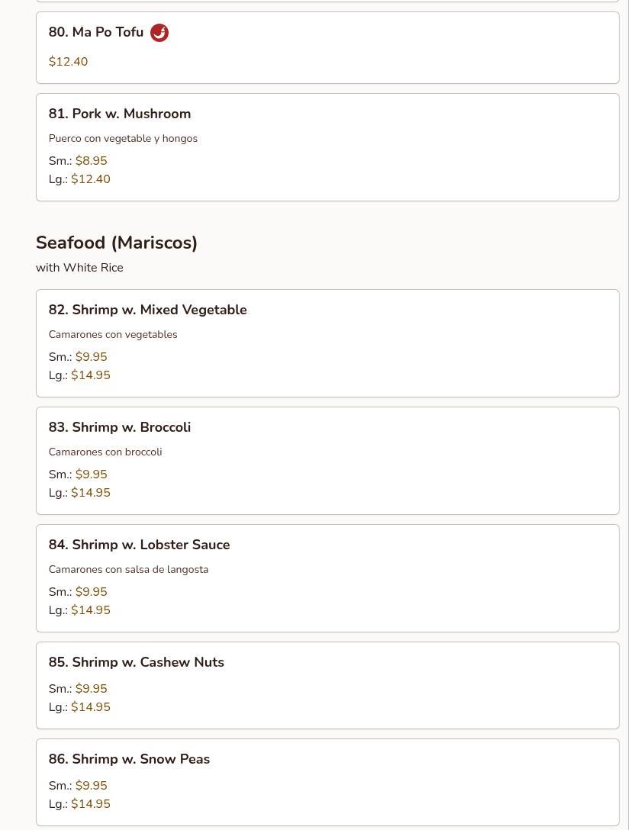Click the $12.40 price under Ma Po Tofu
This screenshot has height=830, width=644.
(x=68, y=62)
